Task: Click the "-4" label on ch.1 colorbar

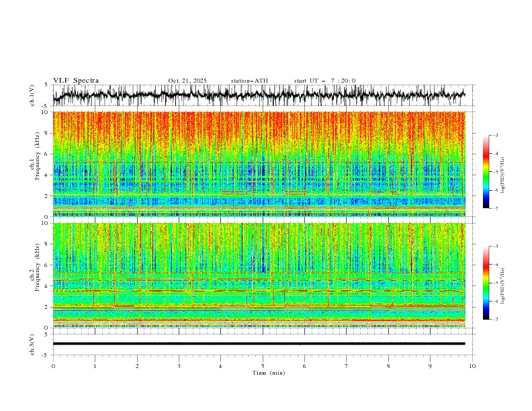Action: [x=496, y=154]
